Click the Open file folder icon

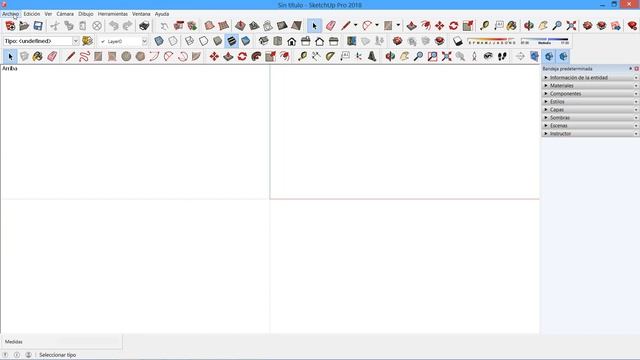pyautogui.click(x=24, y=26)
